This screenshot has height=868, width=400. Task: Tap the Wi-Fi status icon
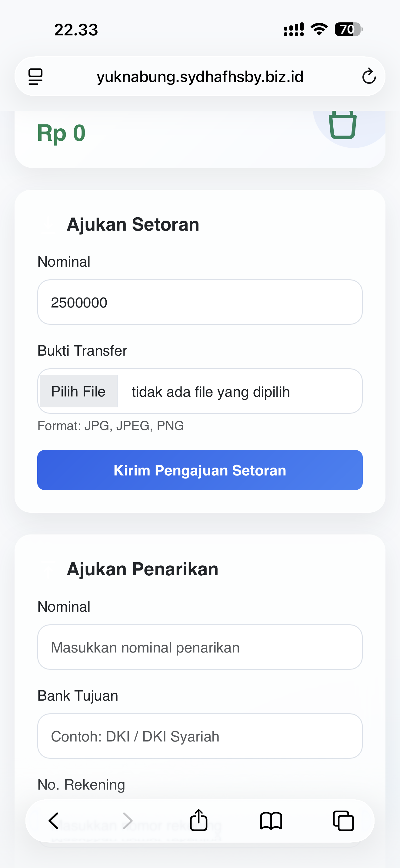(319, 29)
